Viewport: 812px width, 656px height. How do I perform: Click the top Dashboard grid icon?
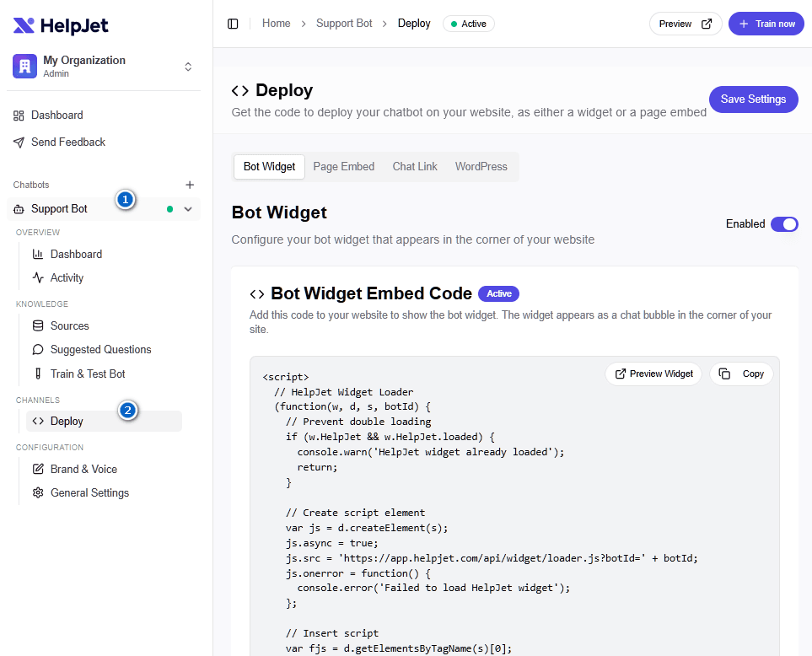[x=19, y=116]
